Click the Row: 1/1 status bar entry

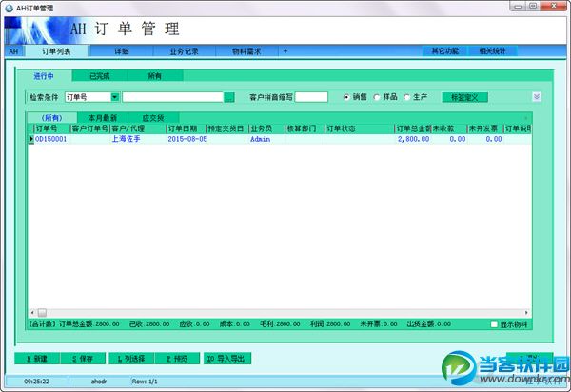pos(145,382)
